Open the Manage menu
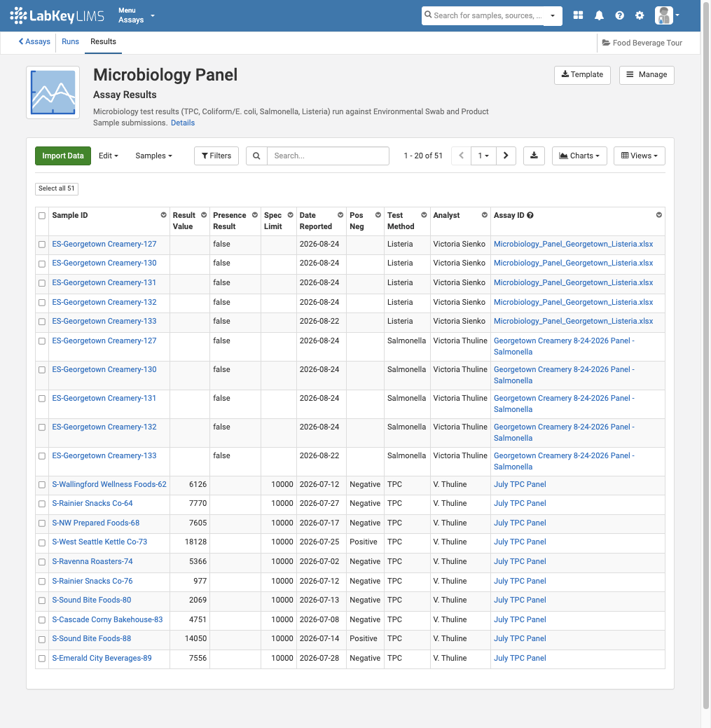Image resolution: width=711 pixels, height=728 pixels. click(x=647, y=75)
